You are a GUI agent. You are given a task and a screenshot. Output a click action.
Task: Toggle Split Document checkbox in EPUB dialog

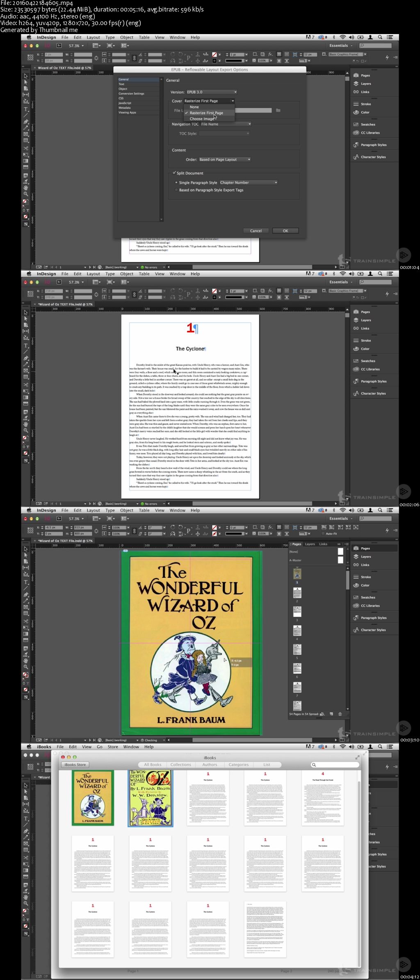[174, 173]
